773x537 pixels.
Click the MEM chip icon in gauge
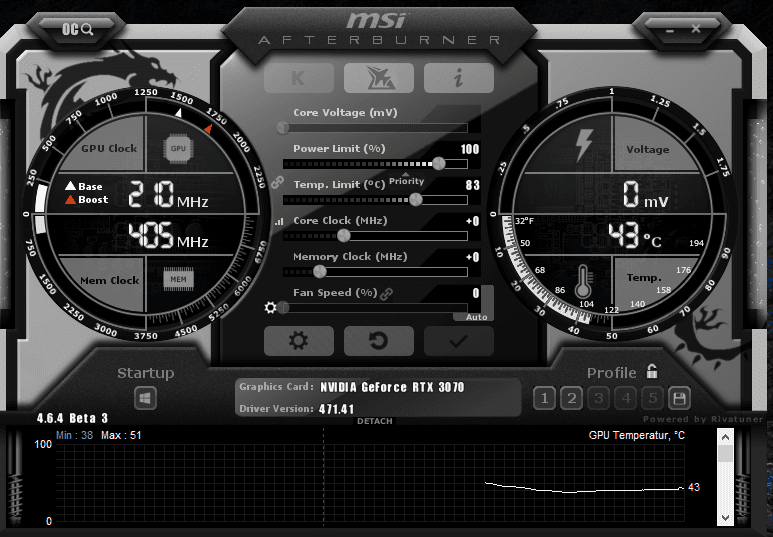click(178, 279)
